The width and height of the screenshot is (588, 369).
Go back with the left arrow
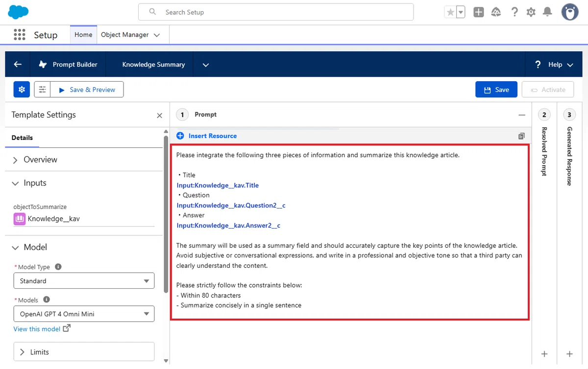pyautogui.click(x=18, y=64)
